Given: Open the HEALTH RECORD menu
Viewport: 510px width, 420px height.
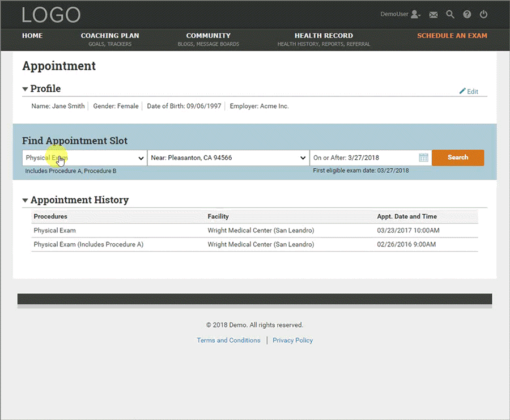Looking at the screenshot, I should tap(324, 39).
